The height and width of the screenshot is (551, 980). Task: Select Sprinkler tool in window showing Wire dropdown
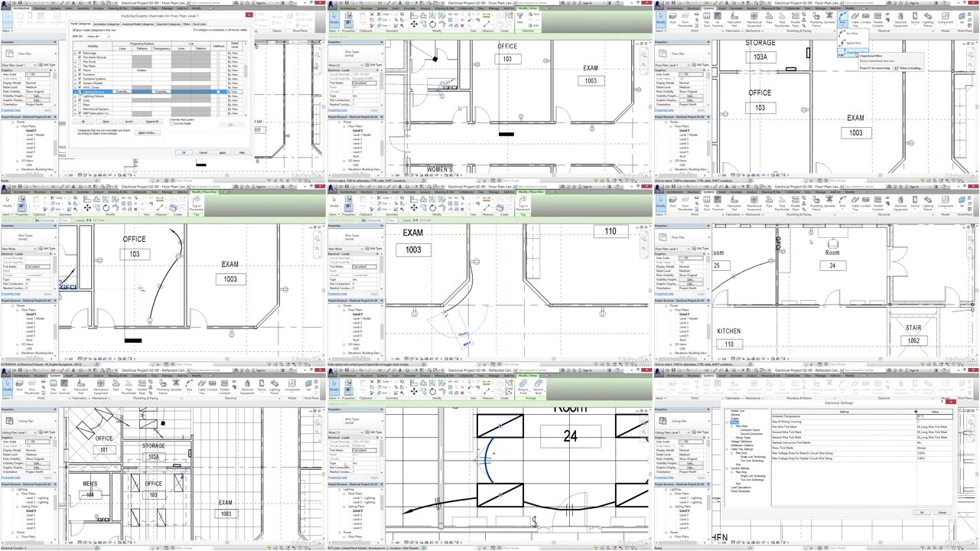click(829, 18)
